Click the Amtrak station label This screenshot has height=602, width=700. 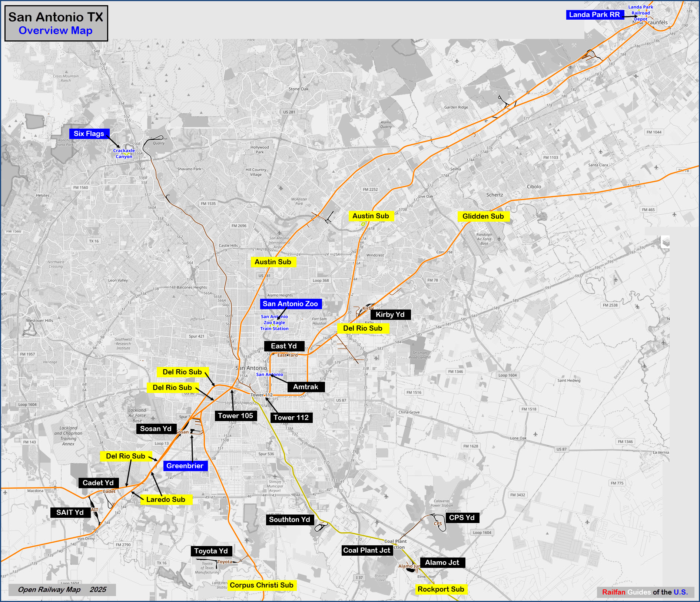(x=306, y=387)
